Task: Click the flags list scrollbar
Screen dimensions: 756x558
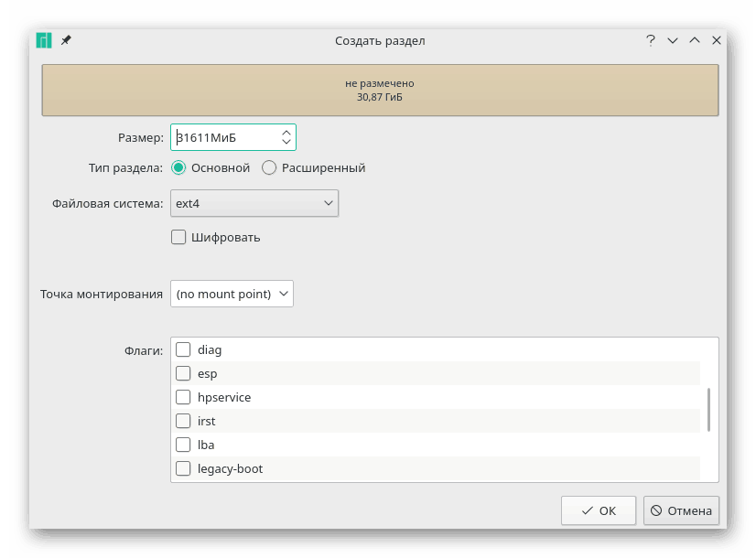Action: (709, 409)
